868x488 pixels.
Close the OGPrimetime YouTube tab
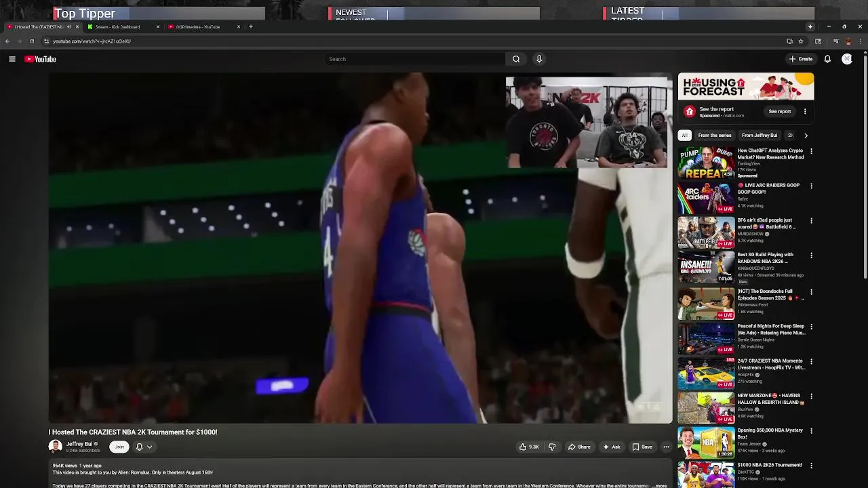(238, 27)
